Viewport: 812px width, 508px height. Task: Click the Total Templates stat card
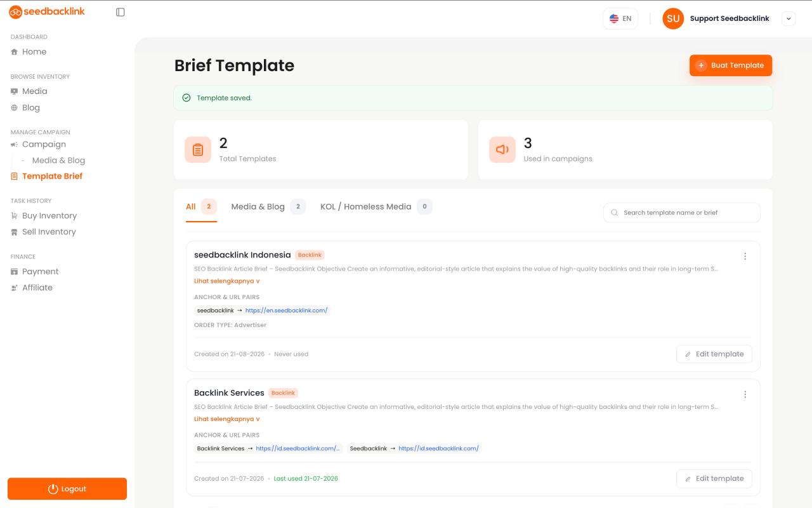(x=321, y=150)
